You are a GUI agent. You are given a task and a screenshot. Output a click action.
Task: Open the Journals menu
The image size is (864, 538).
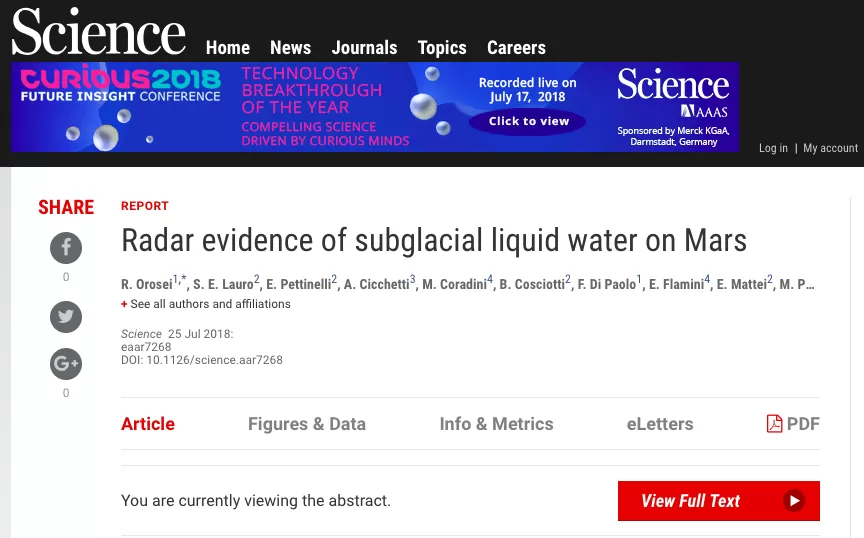364,48
